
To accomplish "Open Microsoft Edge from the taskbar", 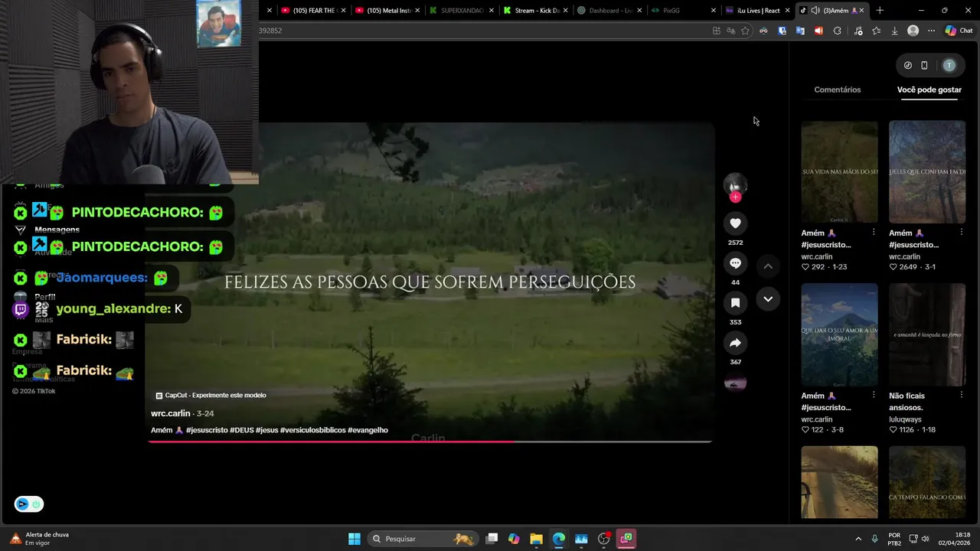I will (x=559, y=539).
